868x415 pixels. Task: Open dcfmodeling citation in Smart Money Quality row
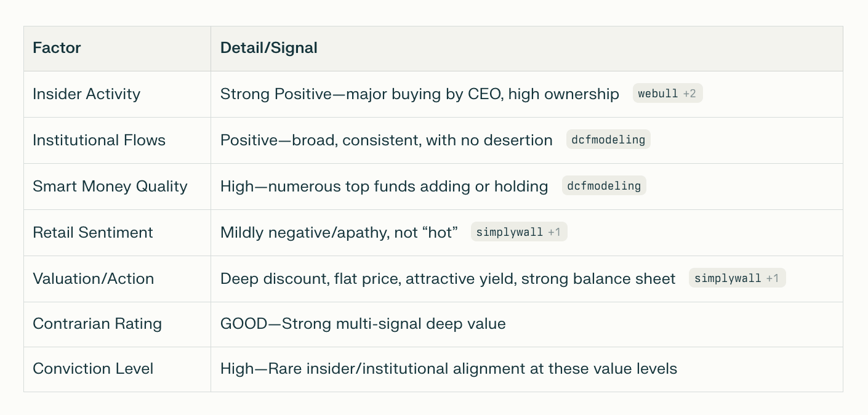pyautogui.click(x=604, y=186)
